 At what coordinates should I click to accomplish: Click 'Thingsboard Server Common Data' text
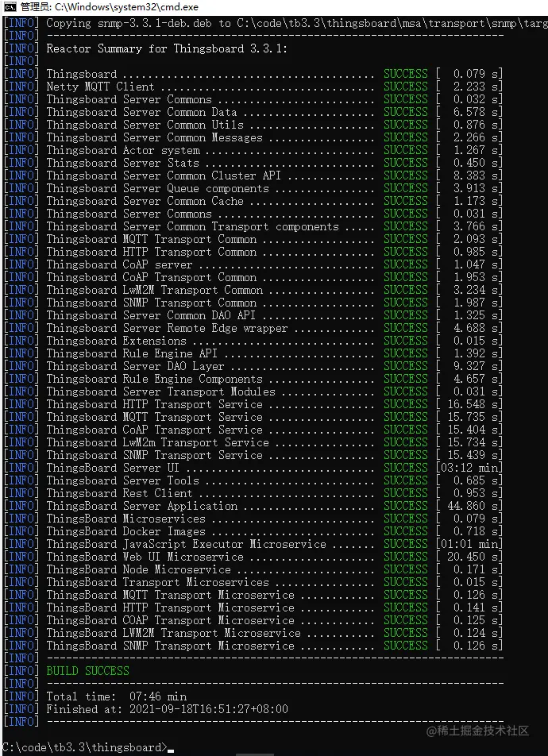coord(141,112)
